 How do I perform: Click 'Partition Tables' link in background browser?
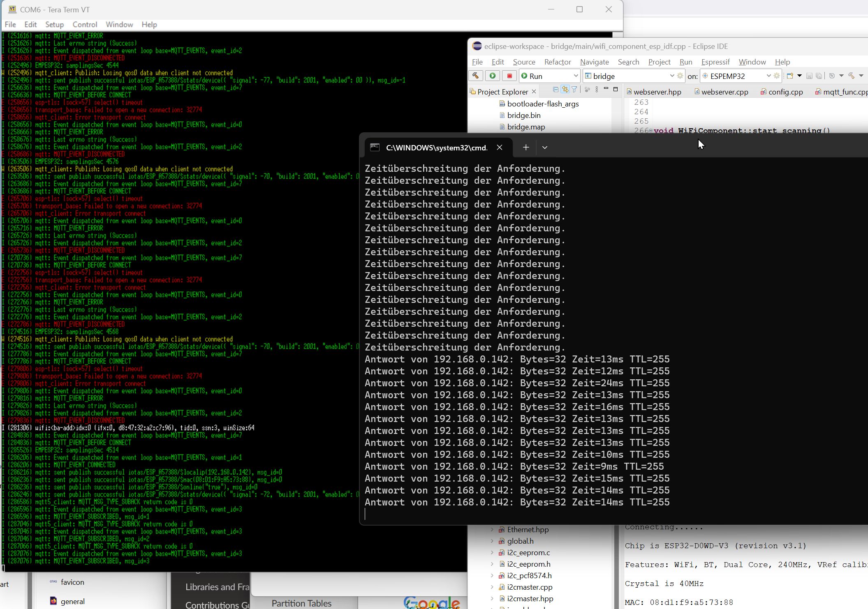point(301,603)
